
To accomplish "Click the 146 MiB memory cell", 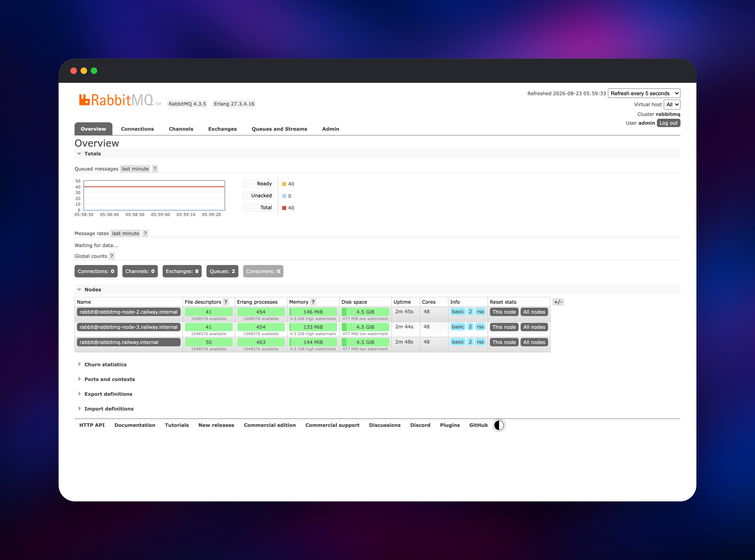I will click(x=313, y=312).
